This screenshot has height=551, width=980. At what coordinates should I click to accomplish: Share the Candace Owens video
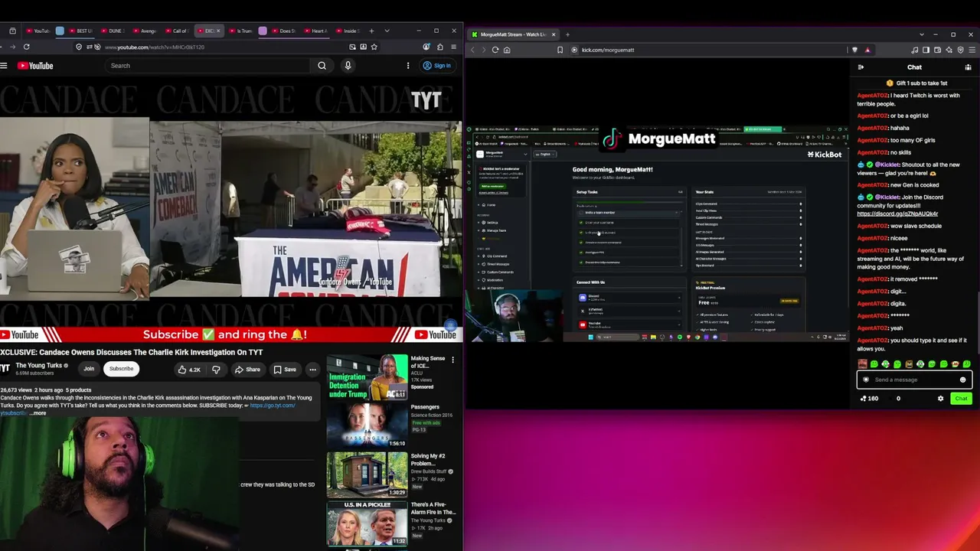[247, 370]
